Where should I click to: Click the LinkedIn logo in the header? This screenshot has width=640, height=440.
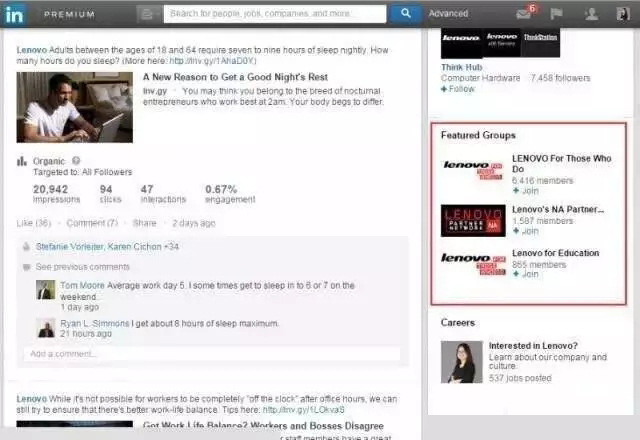point(17,14)
